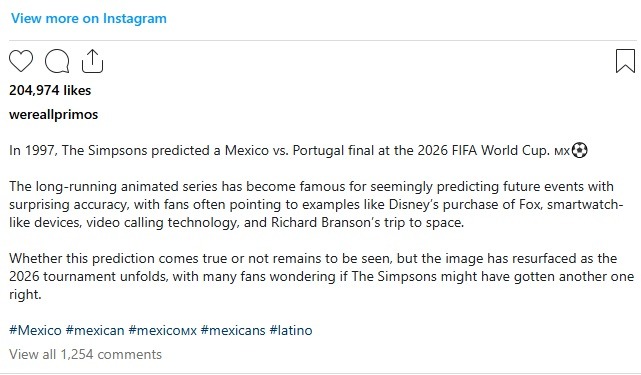
Task: Open the wereallprimos profile name
Action: tap(54, 115)
